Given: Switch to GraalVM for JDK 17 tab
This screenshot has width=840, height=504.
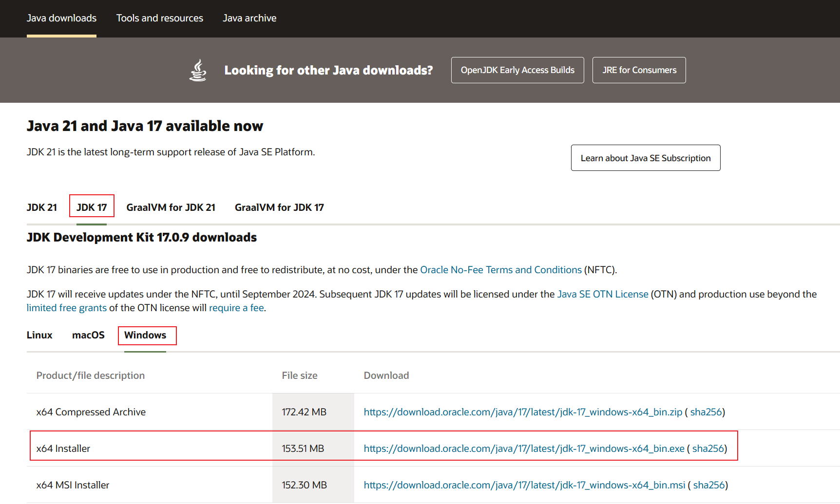Looking at the screenshot, I should pyautogui.click(x=279, y=207).
